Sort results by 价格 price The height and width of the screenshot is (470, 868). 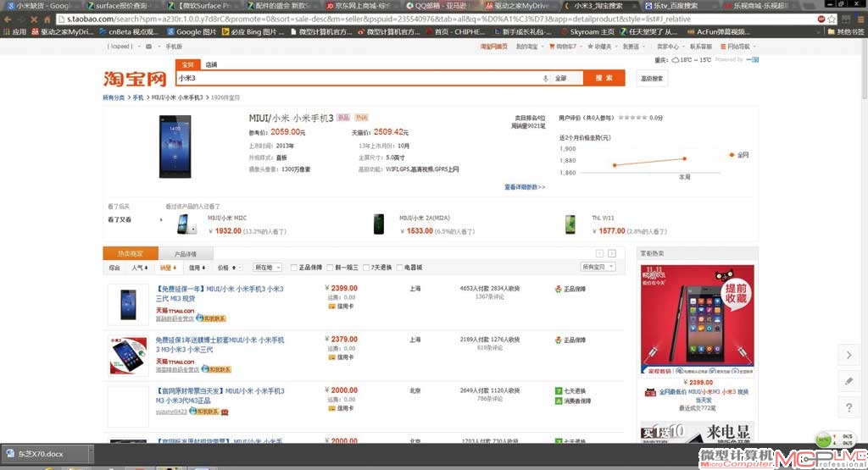(x=227, y=268)
